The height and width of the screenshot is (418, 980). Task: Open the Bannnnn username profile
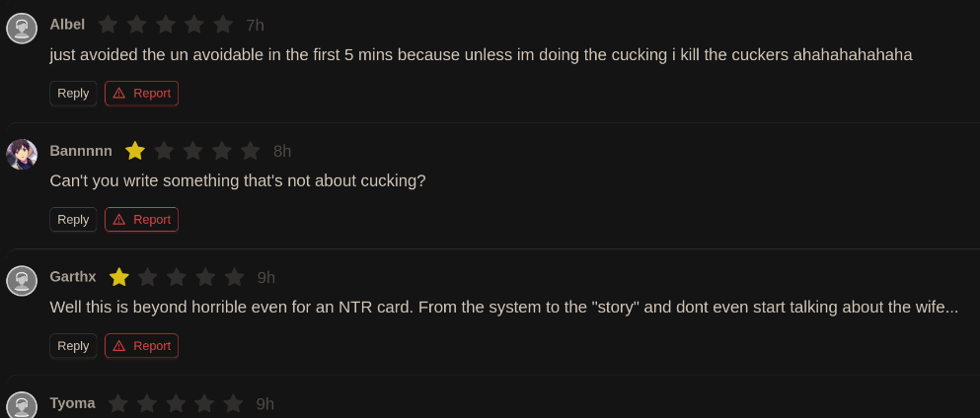(81, 151)
